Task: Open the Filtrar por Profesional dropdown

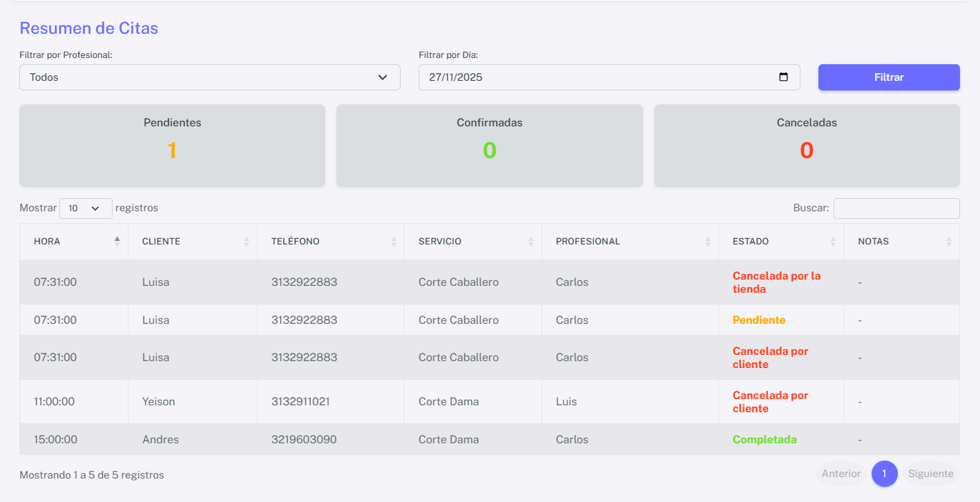Action: (x=209, y=77)
